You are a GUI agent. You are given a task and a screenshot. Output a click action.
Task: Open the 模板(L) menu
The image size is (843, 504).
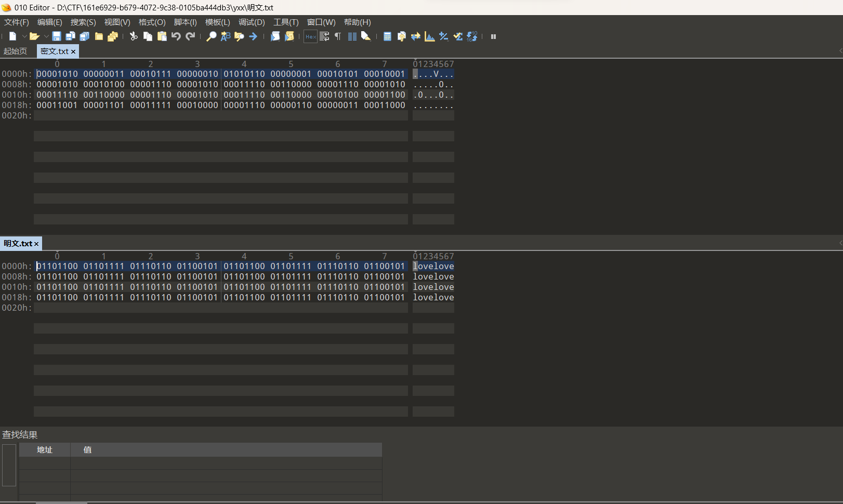click(217, 22)
